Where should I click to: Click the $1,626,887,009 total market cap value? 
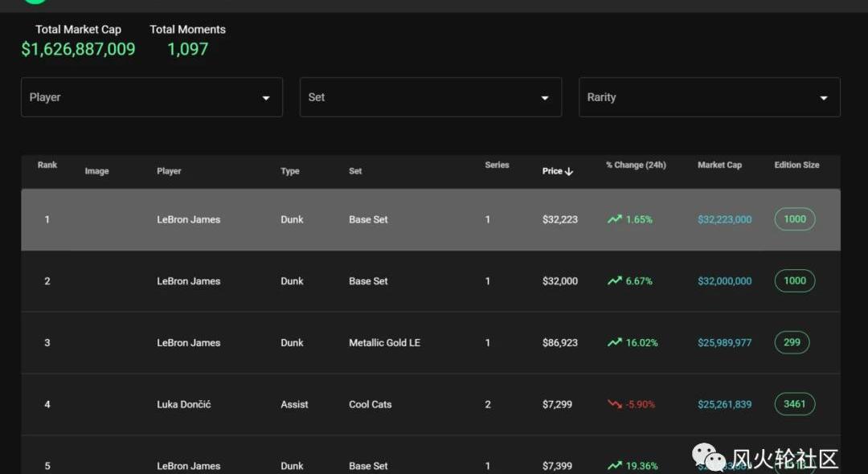[x=78, y=49]
